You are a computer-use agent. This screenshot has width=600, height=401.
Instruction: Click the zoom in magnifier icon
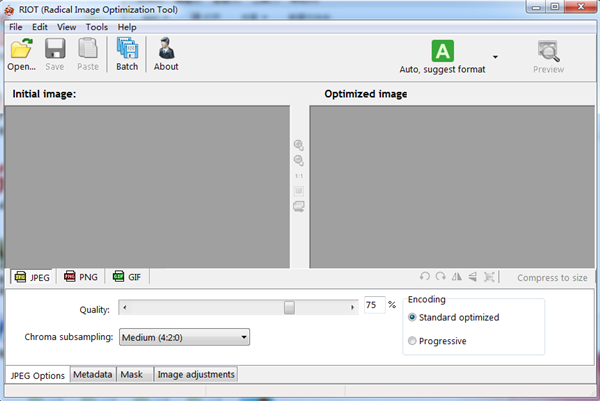point(298,145)
